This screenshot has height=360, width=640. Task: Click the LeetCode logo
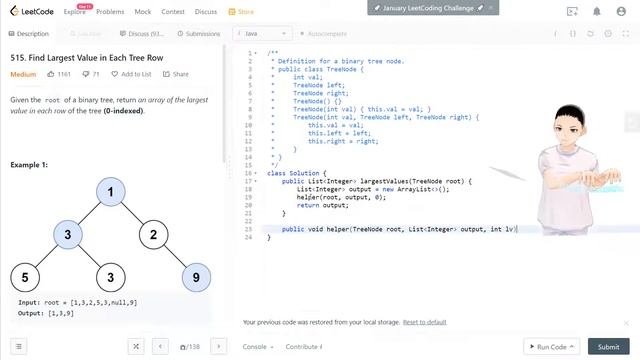point(32,11)
